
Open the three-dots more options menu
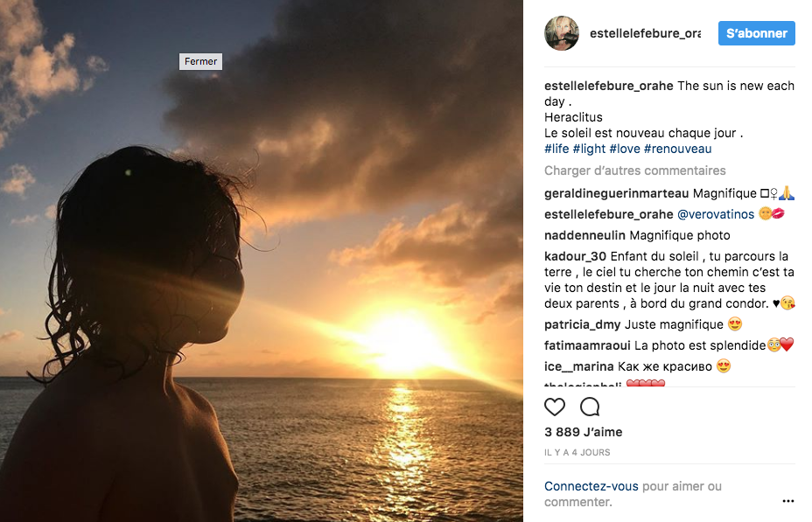click(x=787, y=501)
